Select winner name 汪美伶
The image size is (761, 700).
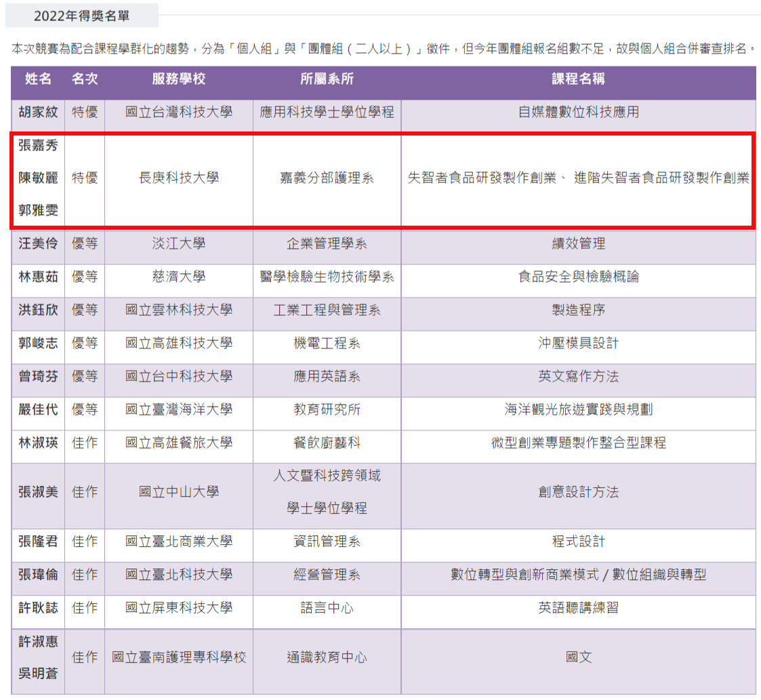(x=38, y=243)
